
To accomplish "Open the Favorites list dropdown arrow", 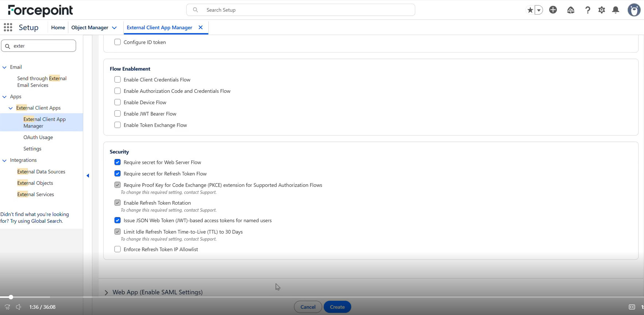I will (x=539, y=10).
